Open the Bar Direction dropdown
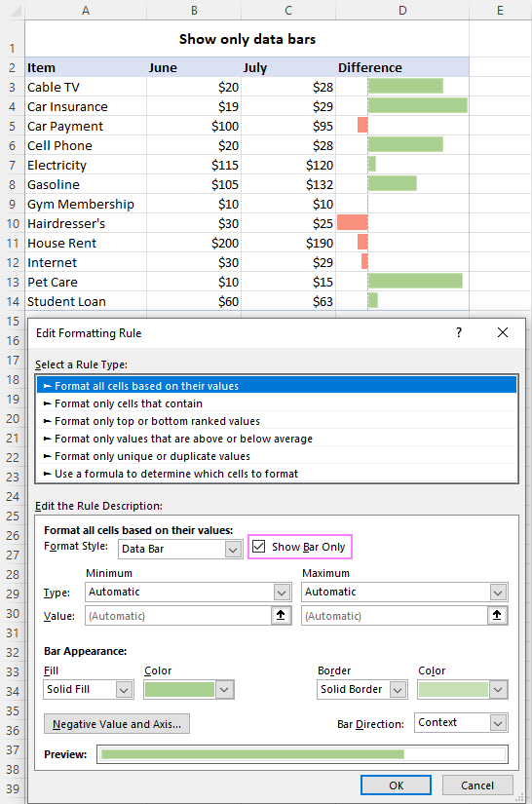Image resolution: width=532 pixels, height=804 pixels. pyautogui.click(x=498, y=723)
